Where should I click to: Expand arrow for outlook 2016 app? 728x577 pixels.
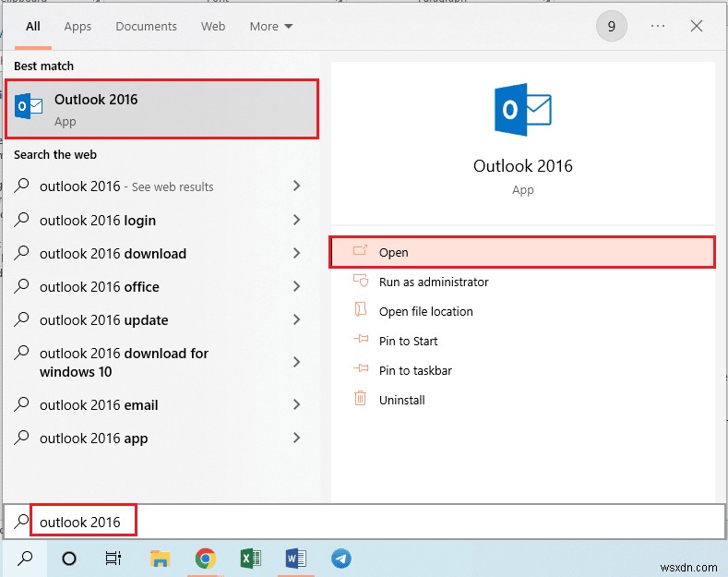pyautogui.click(x=297, y=438)
